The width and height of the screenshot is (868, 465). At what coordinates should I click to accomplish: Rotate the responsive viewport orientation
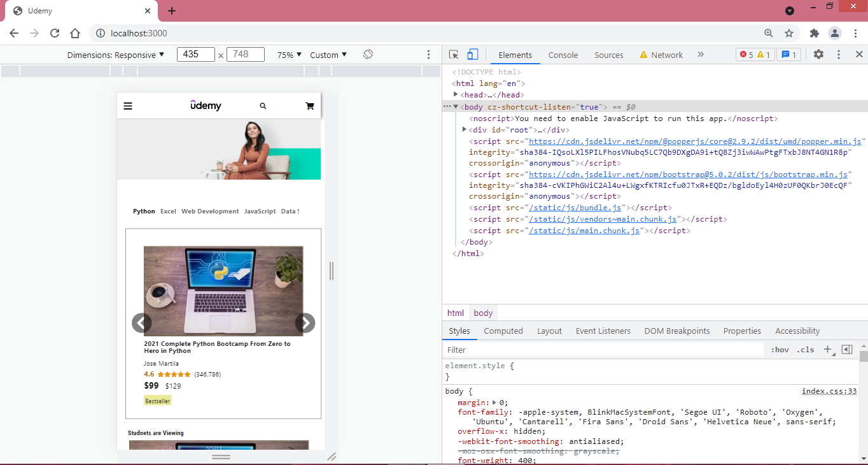tap(368, 55)
